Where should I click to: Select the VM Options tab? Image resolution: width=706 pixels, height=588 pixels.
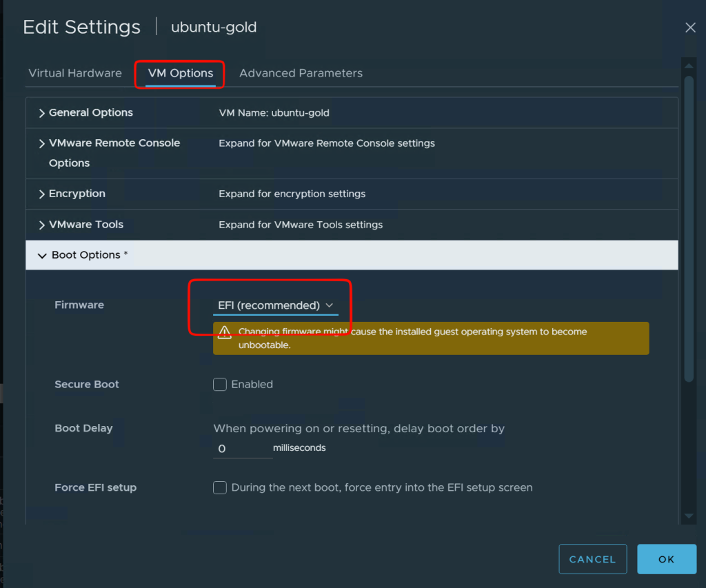click(181, 73)
